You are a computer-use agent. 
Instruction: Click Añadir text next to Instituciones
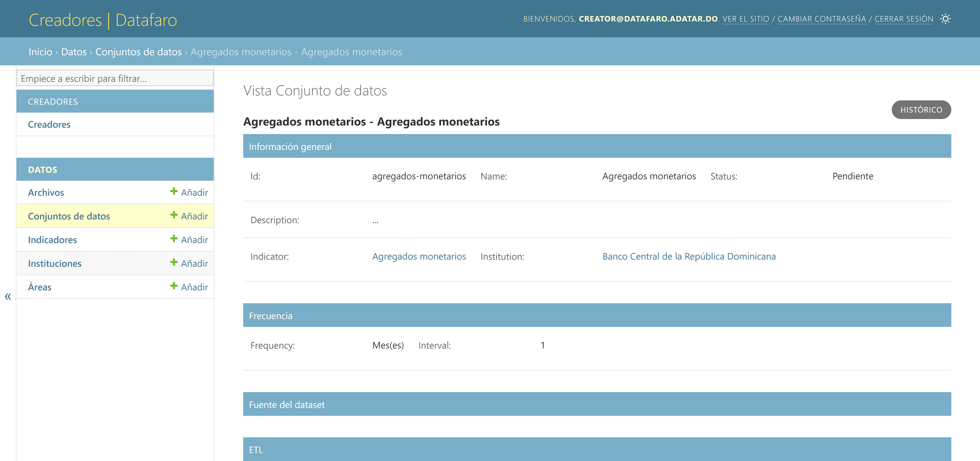[194, 263]
